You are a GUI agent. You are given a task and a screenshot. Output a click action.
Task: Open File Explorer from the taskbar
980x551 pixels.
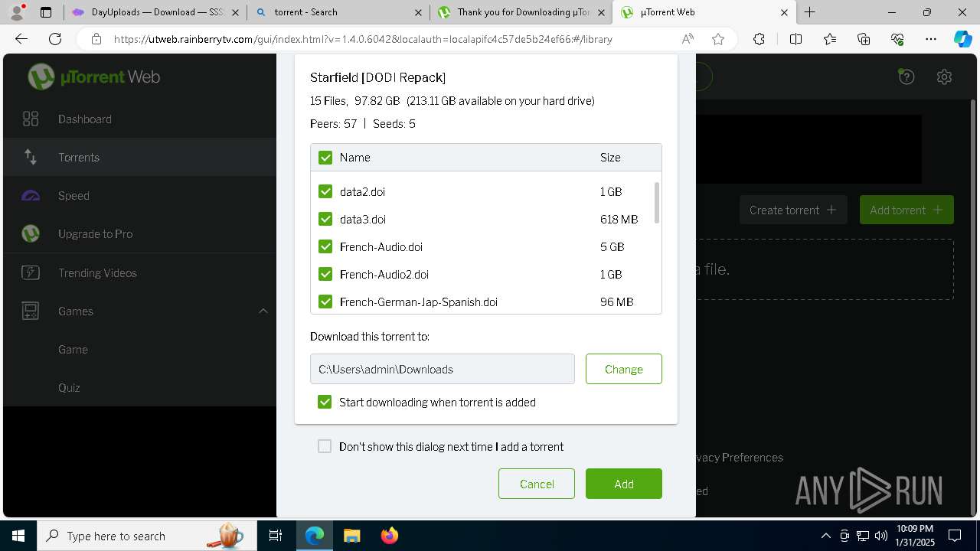coord(351,536)
